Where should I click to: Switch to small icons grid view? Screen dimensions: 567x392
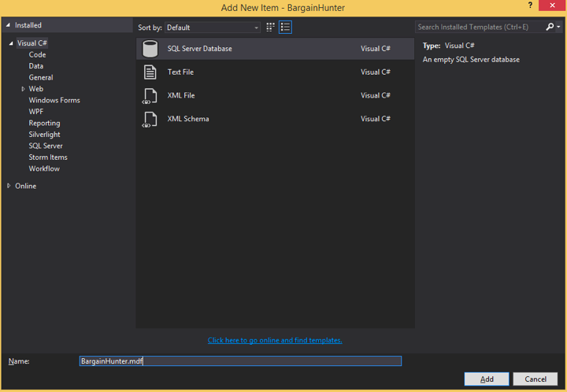tap(270, 27)
